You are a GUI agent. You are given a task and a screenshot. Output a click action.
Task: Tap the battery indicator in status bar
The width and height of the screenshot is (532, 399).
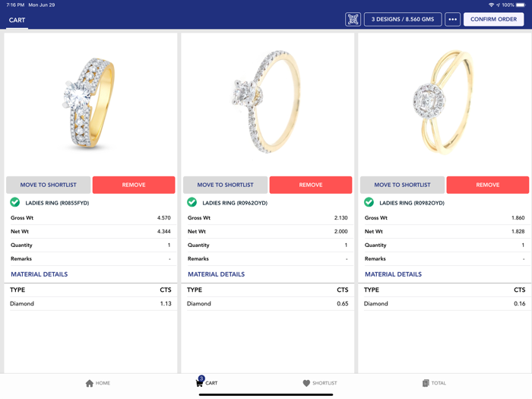[521, 5]
